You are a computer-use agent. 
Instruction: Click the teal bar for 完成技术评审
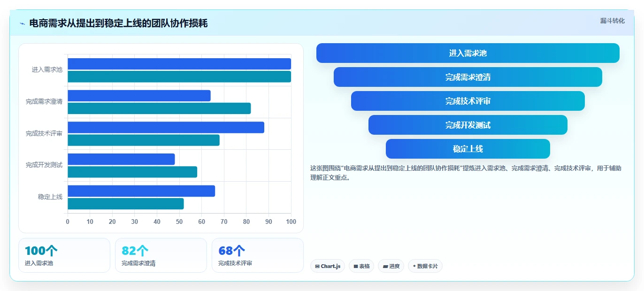[x=144, y=140]
